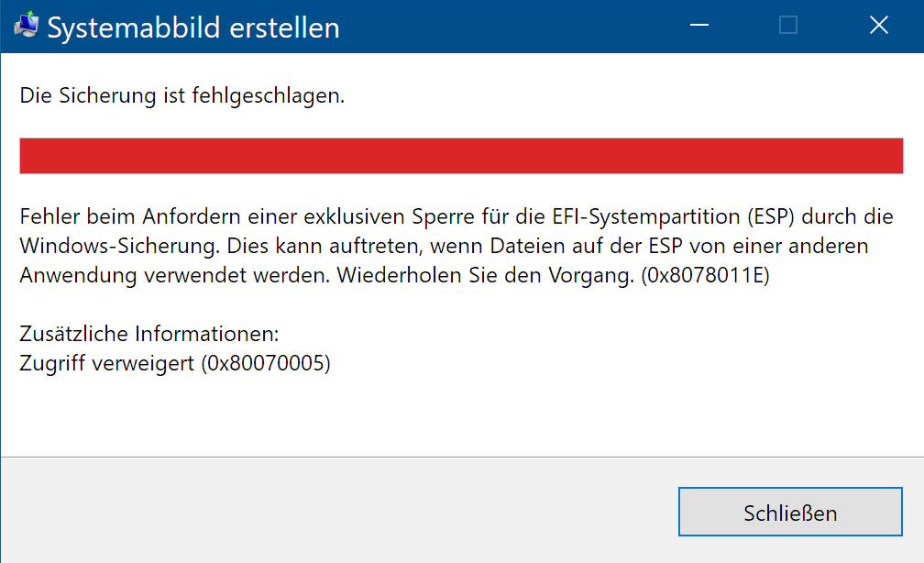Click the error code 0x80070005
The height and width of the screenshot is (563, 924).
click(x=267, y=363)
